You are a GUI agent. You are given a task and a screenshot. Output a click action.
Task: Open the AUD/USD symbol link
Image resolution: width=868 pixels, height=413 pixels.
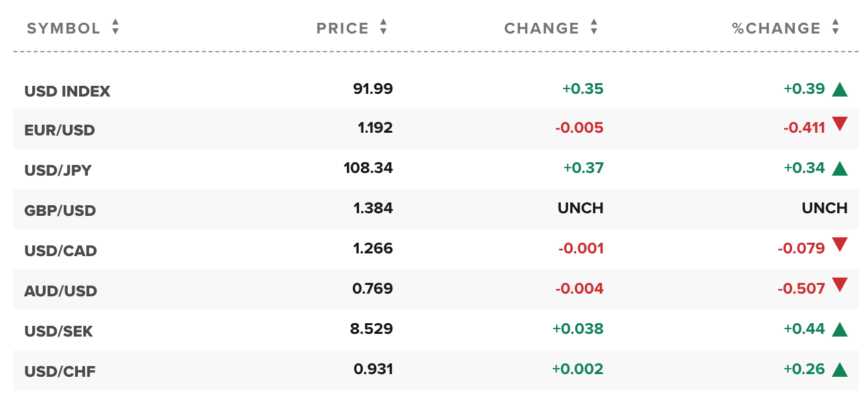pyautogui.click(x=60, y=291)
